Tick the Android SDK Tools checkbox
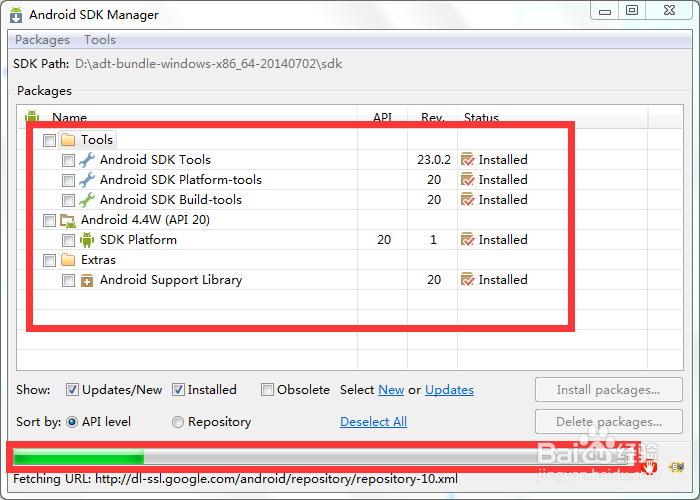The width and height of the screenshot is (700, 500). (x=68, y=160)
